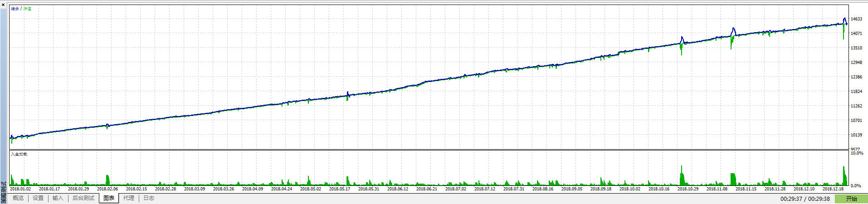Viewport: 868px width, 204px height.
Task: Click the 2018.12.18 date marker
Action: [833, 189]
